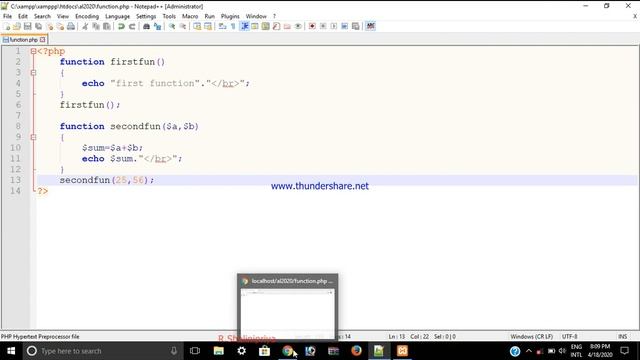The width and height of the screenshot is (640, 360).
Task: Open the Language menu
Action: 117,16
